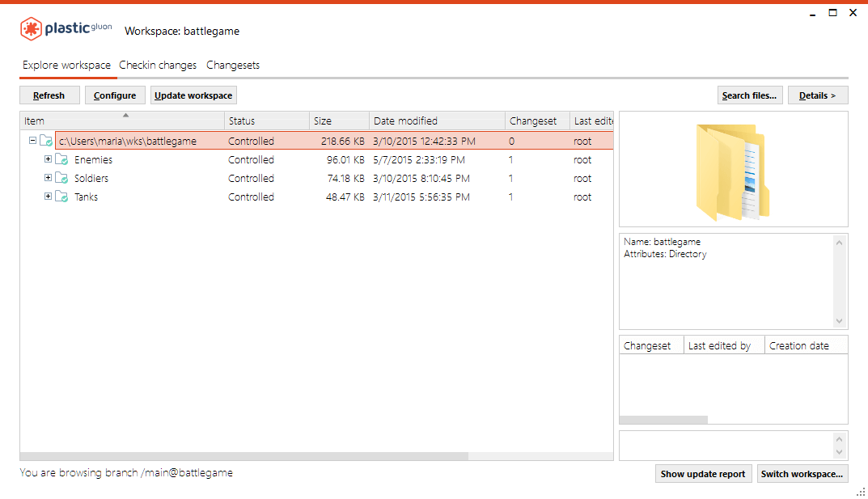Sort by the Size column header
868x499 pixels.
click(x=339, y=121)
